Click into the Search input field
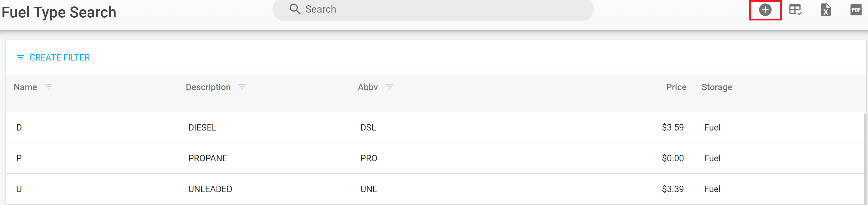The width and height of the screenshot is (868, 205). click(x=438, y=9)
